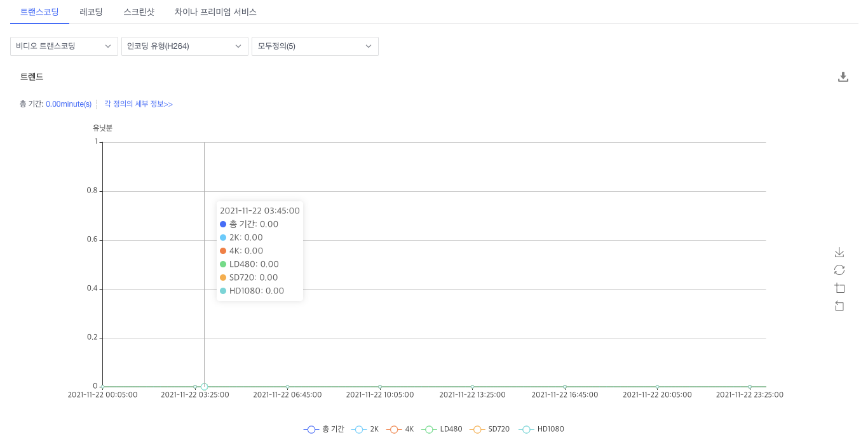Click the data point at 2021-11-22 03:25:00
Image resolution: width=868 pixels, height=442 pixels.
[x=204, y=385]
